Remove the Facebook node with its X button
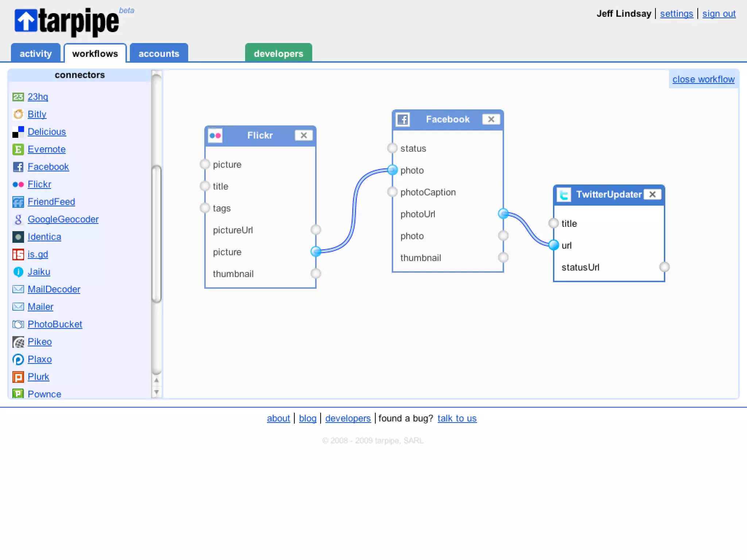Image resolution: width=747 pixels, height=560 pixels. (491, 119)
